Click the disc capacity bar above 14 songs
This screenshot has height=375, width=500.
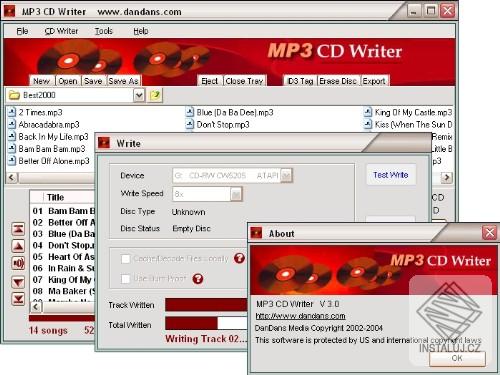[x=62, y=318]
